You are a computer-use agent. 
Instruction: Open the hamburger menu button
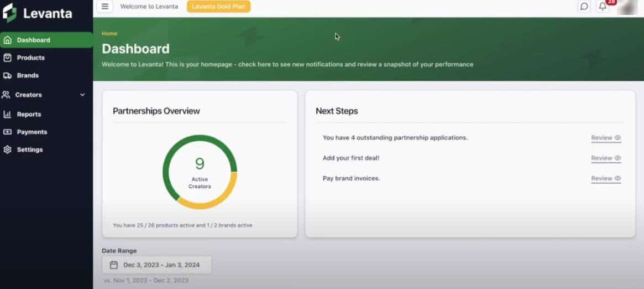pos(104,7)
